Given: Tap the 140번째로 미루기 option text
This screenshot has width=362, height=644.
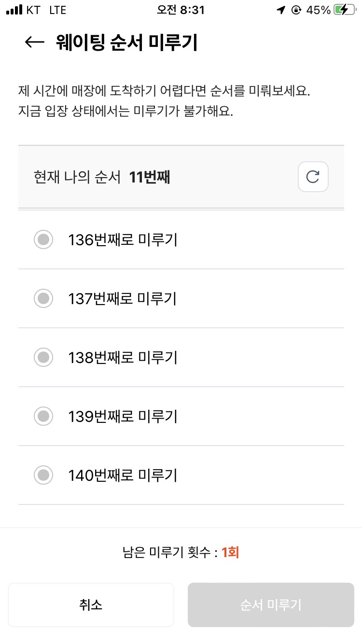Looking at the screenshot, I should click(123, 476).
